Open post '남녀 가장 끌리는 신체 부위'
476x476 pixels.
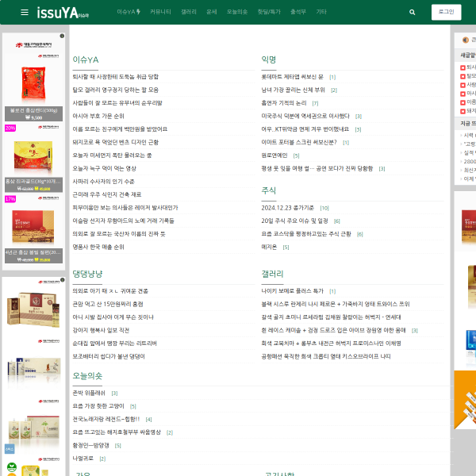(x=293, y=90)
